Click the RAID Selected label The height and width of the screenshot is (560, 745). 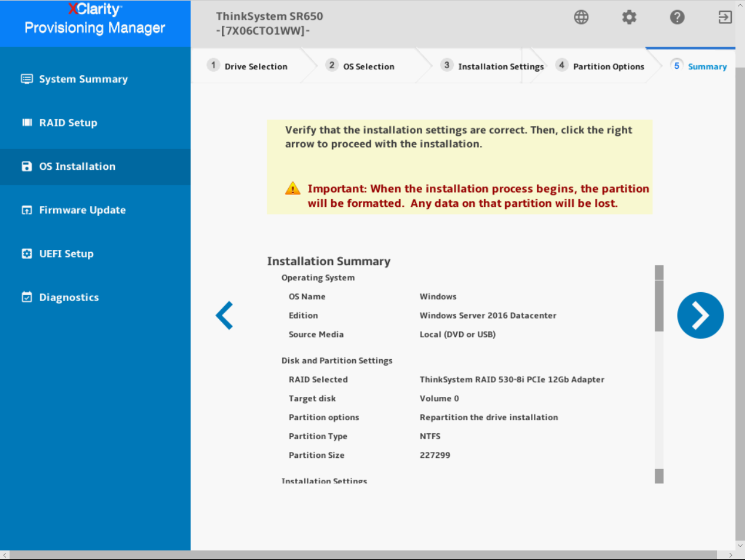[318, 380]
